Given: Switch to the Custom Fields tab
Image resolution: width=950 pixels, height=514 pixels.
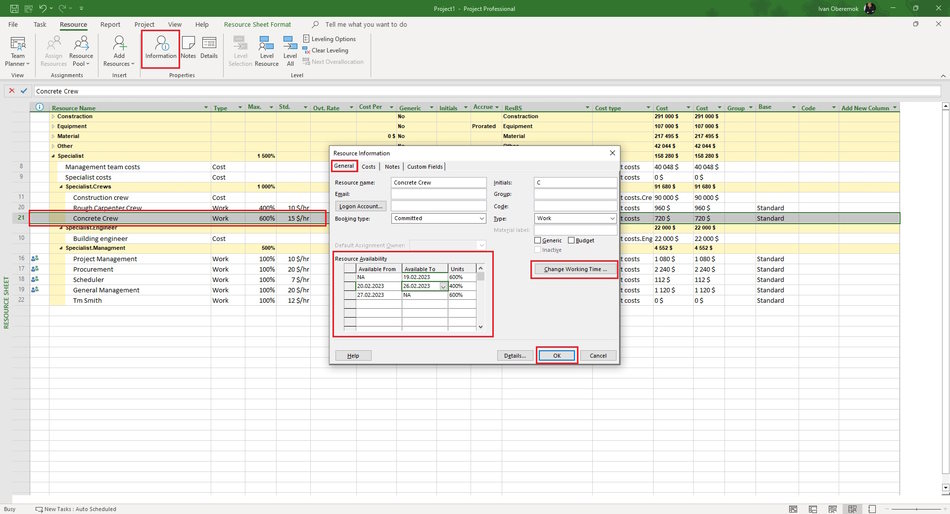Looking at the screenshot, I should pos(425,167).
